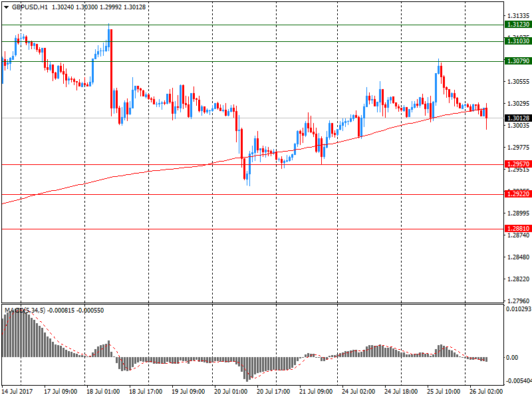Click the 18 Jul 01:00 time axis label
This screenshot has width=532, height=399.
pyautogui.click(x=103, y=392)
